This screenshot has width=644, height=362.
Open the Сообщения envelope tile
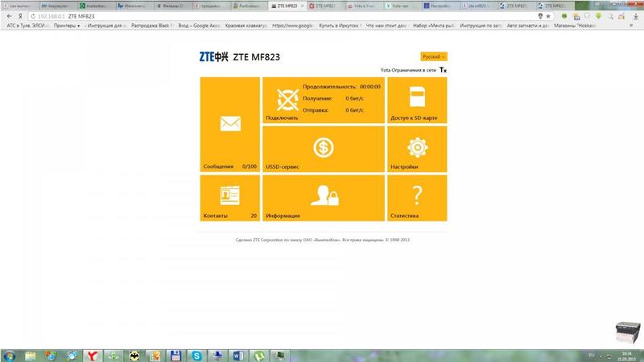(x=230, y=124)
